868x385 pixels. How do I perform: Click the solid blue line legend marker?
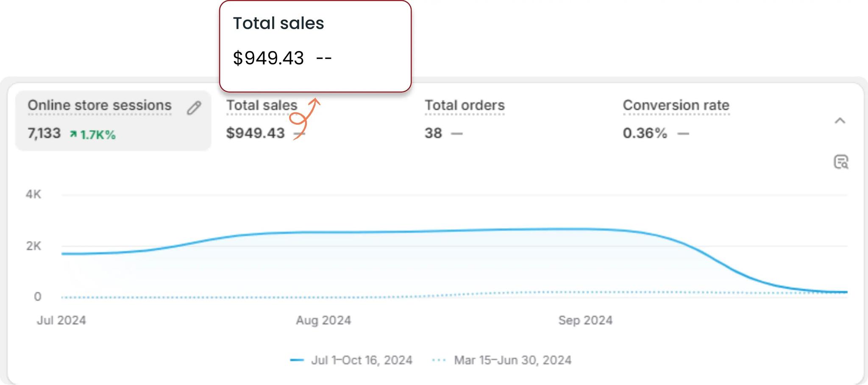pyautogui.click(x=297, y=360)
